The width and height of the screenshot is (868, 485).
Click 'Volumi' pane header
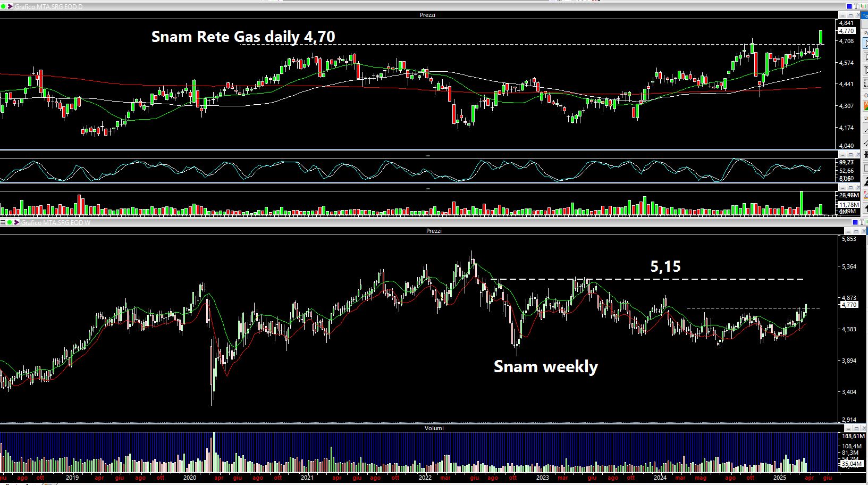point(434,428)
